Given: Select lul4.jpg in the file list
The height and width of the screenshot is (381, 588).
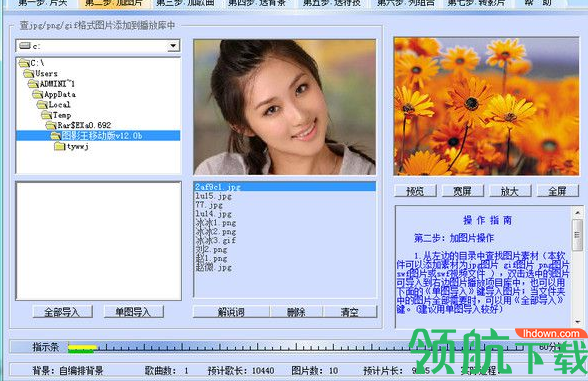Looking at the screenshot, I should (x=213, y=214).
